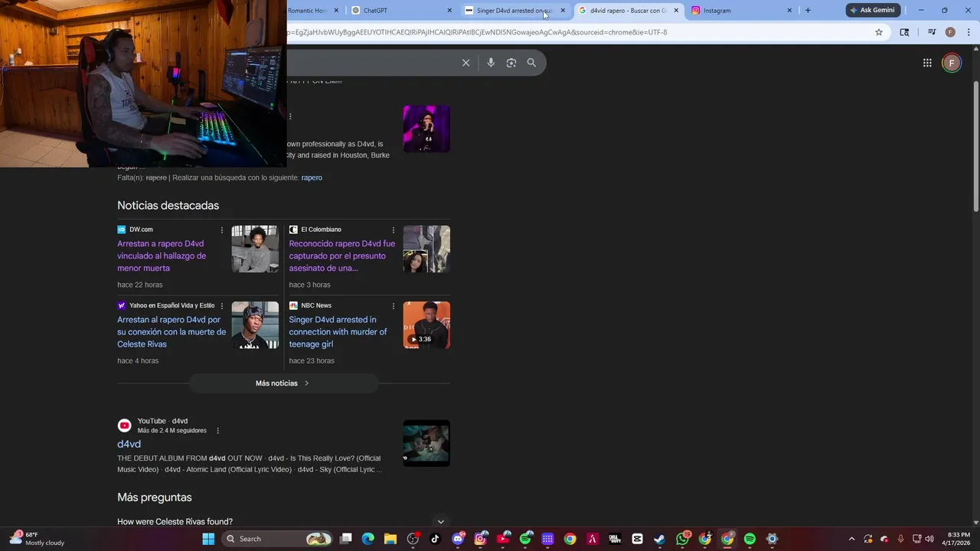This screenshot has width=980, height=551.
Task: Close the ChatGPT tab
Action: [449, 11]
